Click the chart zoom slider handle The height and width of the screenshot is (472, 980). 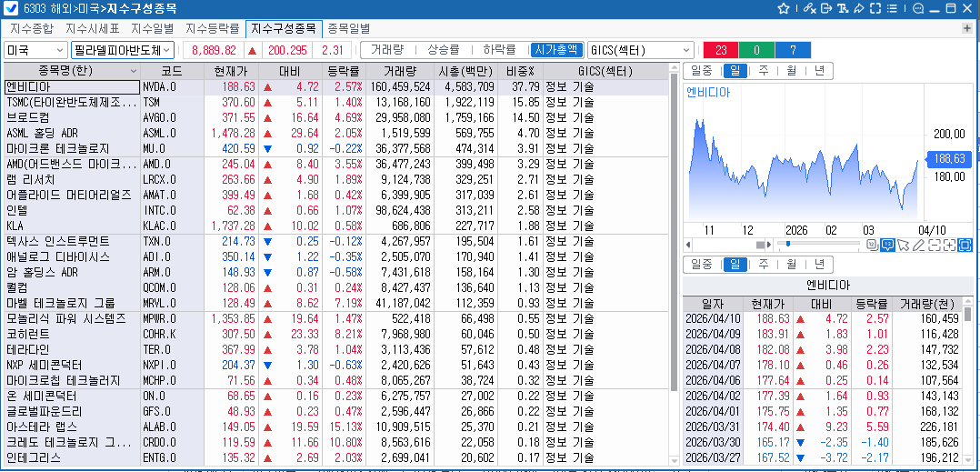[x=788, y=243]
